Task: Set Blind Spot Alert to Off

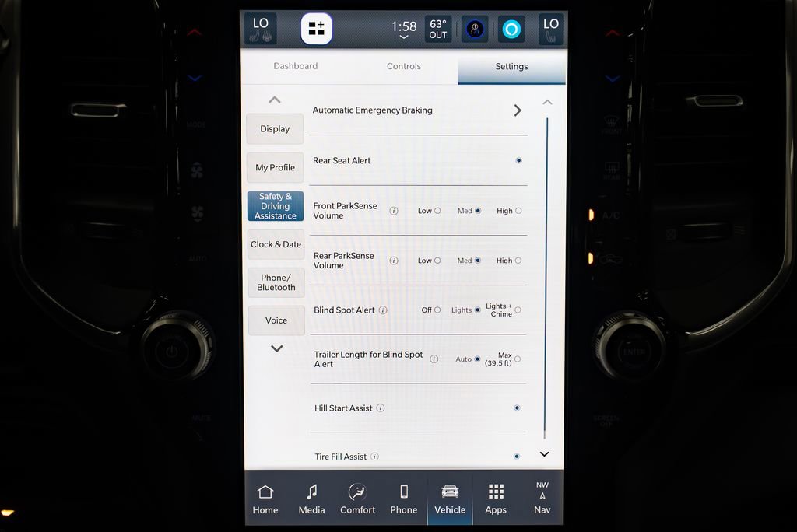Action: point(437,310)
